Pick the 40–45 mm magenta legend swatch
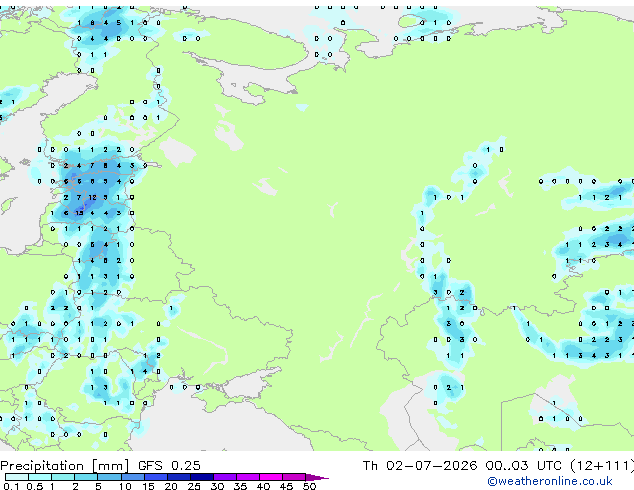This screenshot has width=634, height=490. pyautogui.click(x=271, y=477)
